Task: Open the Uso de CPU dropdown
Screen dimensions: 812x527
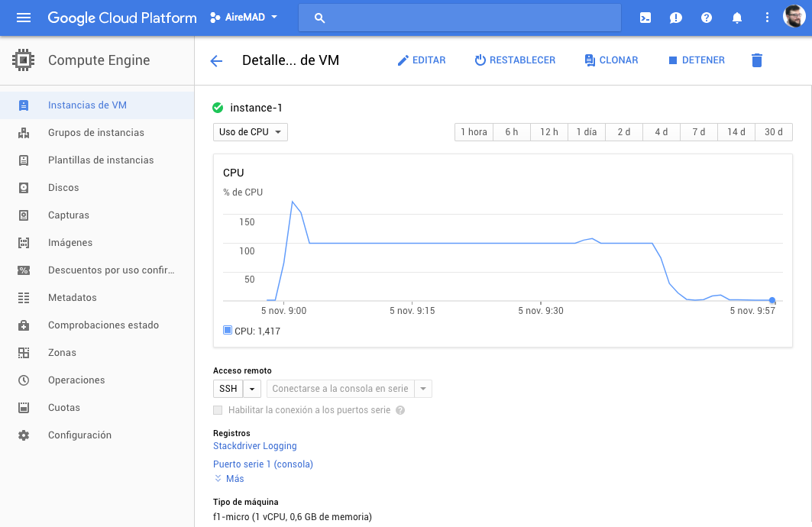Action: (250, 132)
